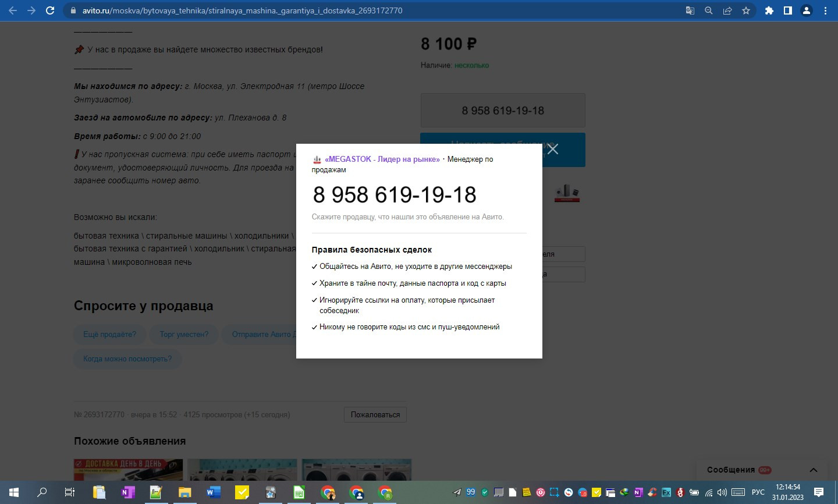Click the Telegram paper-plane tray icon
This screenshot has height=504, width=838.
[457, 492]
